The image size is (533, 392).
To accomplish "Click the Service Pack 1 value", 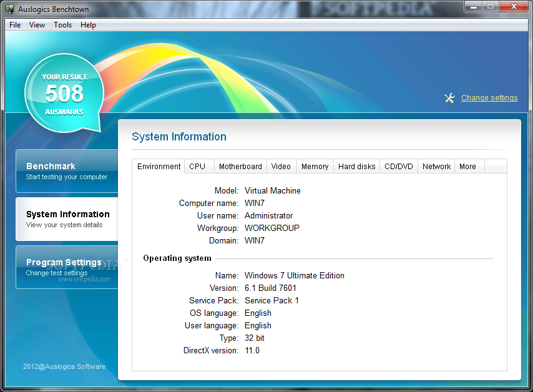I will click(271, 300).
